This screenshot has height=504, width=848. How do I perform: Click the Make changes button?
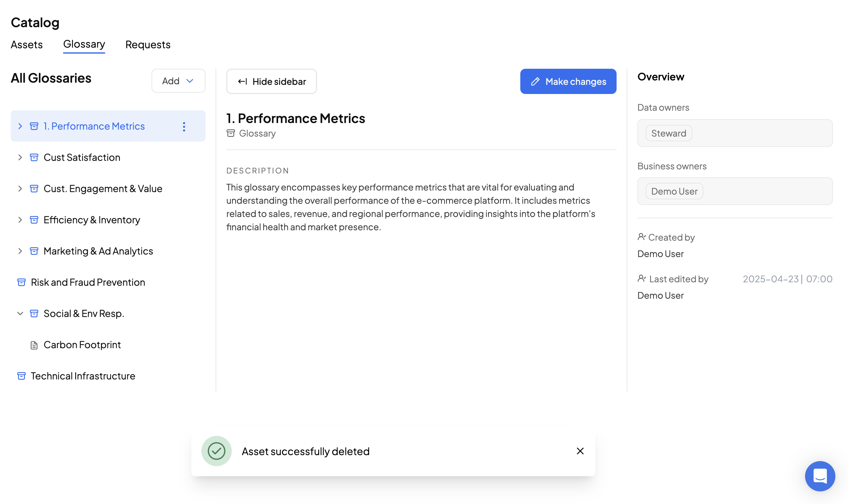point(568,81)
